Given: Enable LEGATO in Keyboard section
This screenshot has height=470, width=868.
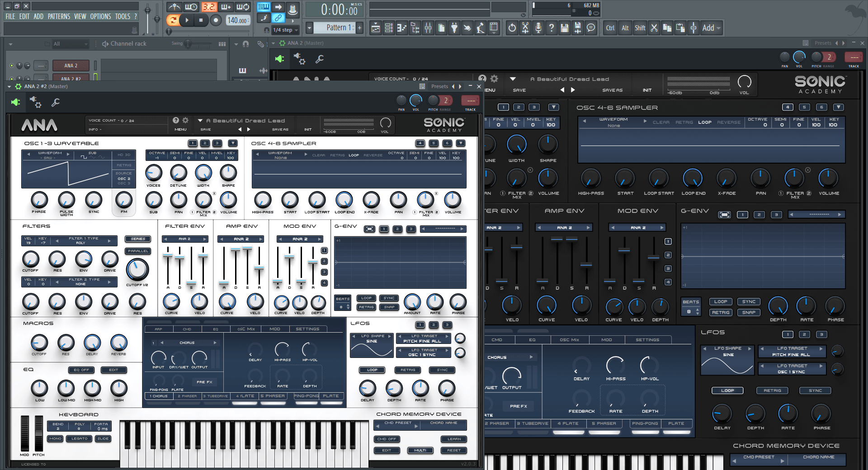Looking at the screenshot, I should tap(80, 439).
